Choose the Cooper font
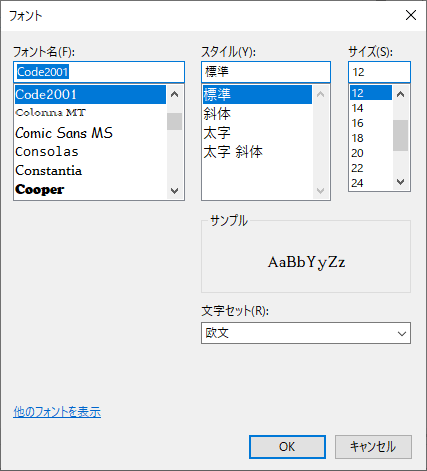 click(90, 189)
